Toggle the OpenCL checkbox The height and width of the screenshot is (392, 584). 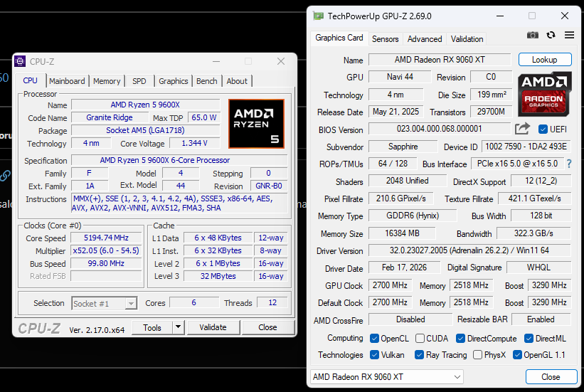374,339
